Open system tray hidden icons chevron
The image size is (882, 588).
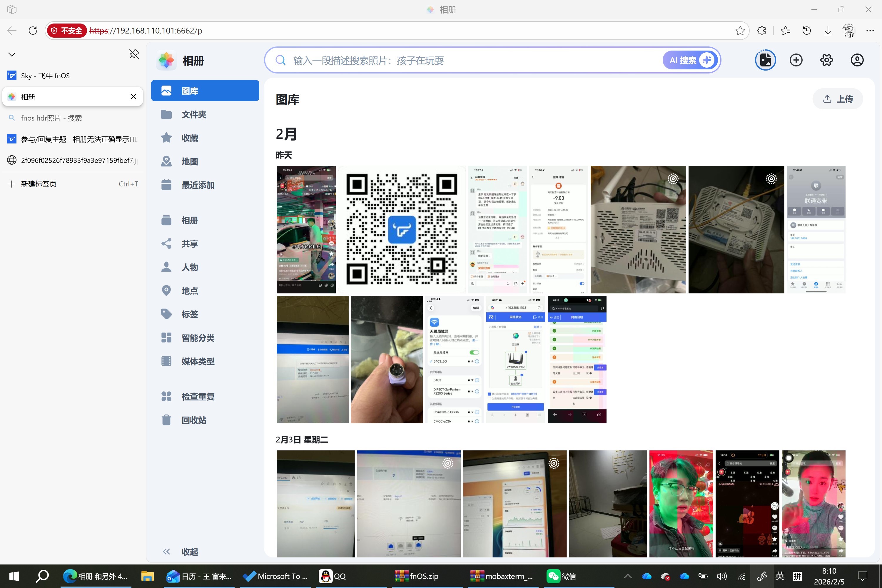(x=627, y=576)
